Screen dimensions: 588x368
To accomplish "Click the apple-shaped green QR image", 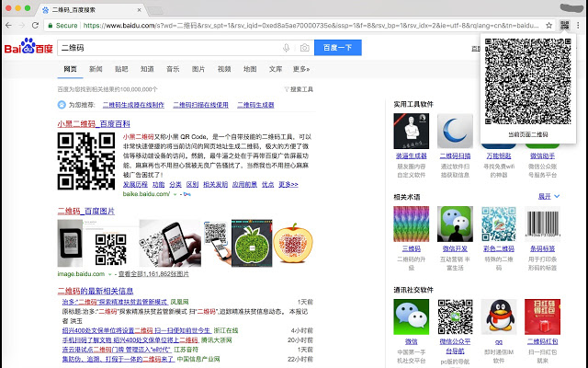I will click(252, 243).
